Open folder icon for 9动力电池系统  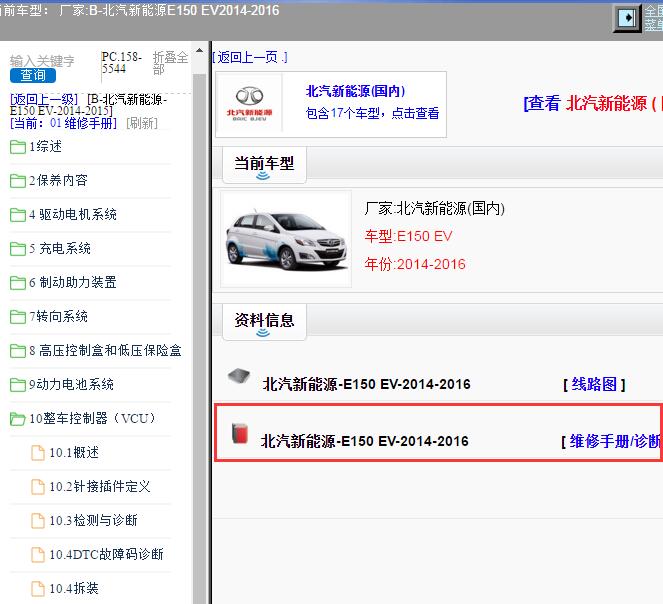(18, 384)
